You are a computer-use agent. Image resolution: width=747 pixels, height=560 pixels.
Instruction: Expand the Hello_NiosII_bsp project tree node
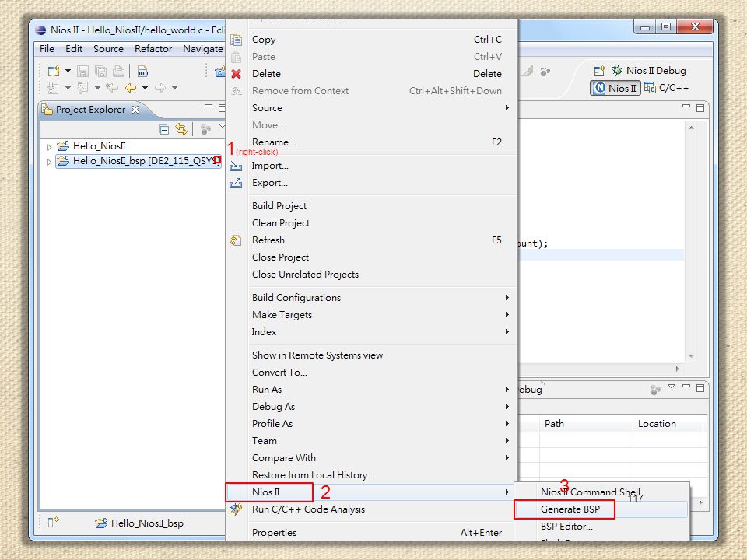pos(49,162)
